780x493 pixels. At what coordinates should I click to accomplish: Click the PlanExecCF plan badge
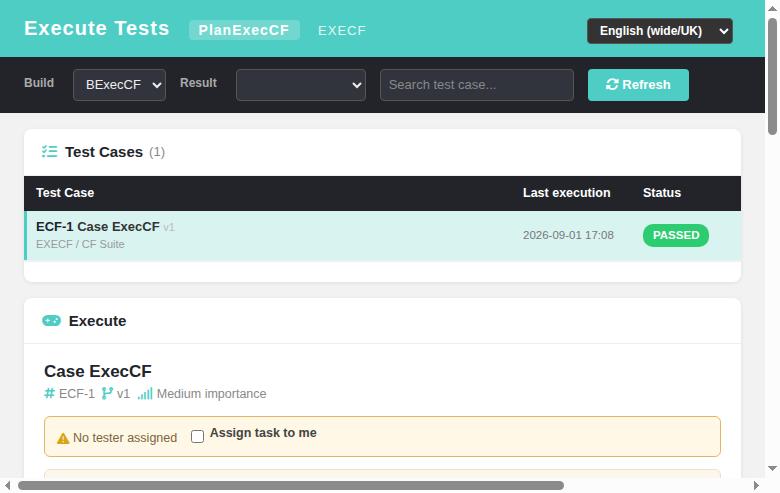click(x=244, y=30)
